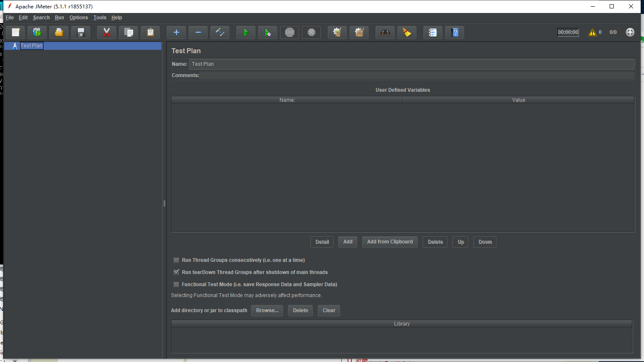
Task: Select Test Plan node in tree
Action: click(x=31, y=46)
